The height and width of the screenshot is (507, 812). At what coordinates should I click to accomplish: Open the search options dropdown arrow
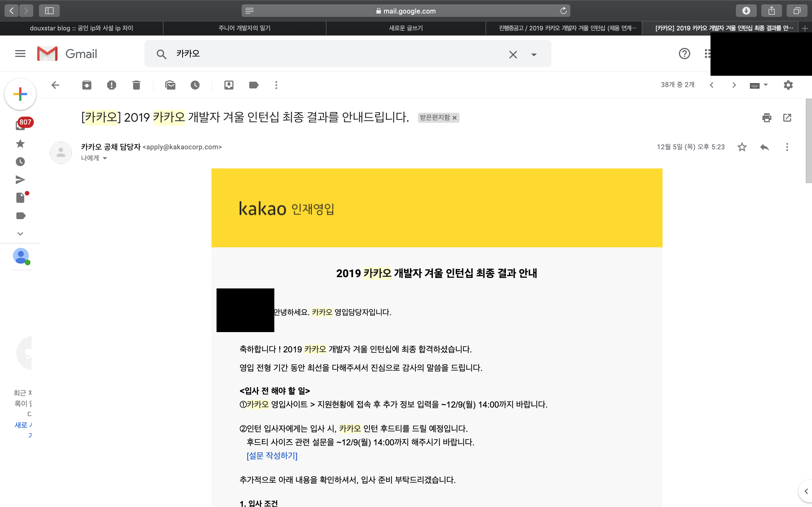coord(534,54)
